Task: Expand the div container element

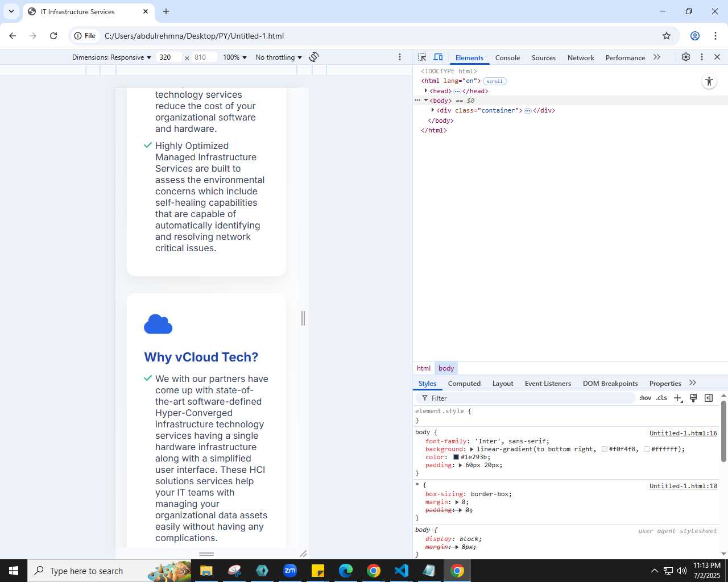Action: 433,110
